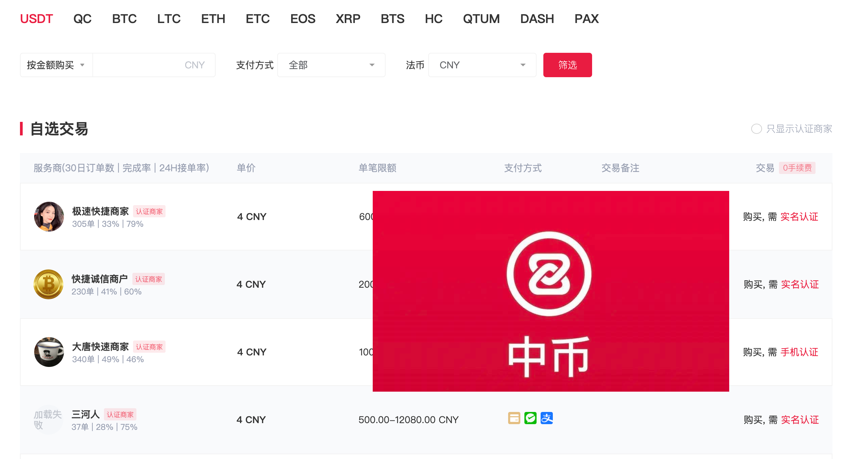This screenshot has height=459, width=868.
Task: Expand the 支付方式 全部 dropdown
Action: click(x=331, y=65)
